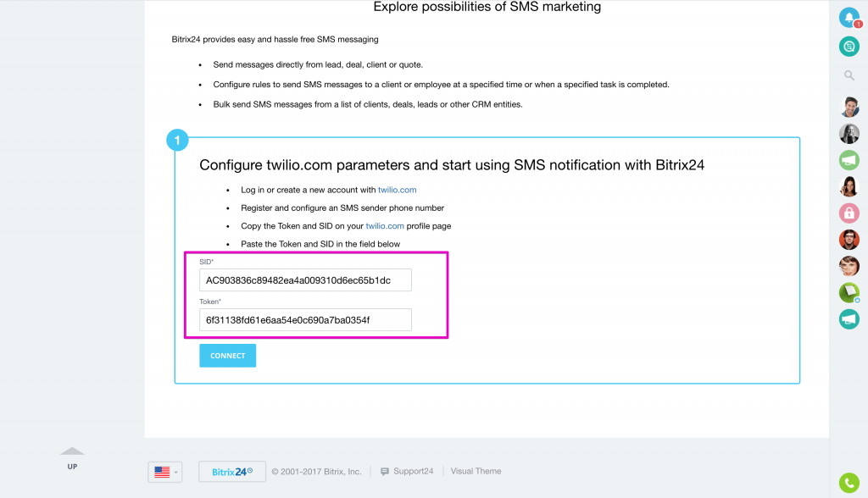Focus the Token input field

click(305, 320)
